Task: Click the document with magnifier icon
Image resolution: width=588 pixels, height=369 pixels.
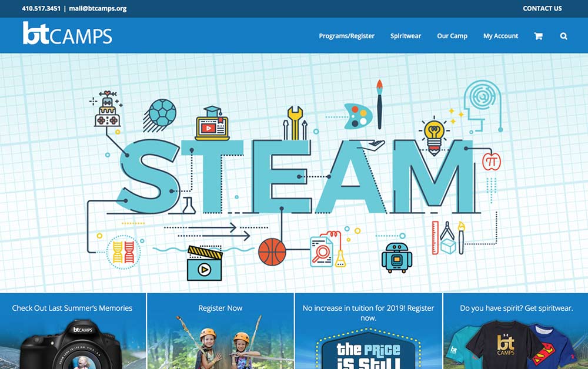Action: pyautogui.click(x=322, y=251)
